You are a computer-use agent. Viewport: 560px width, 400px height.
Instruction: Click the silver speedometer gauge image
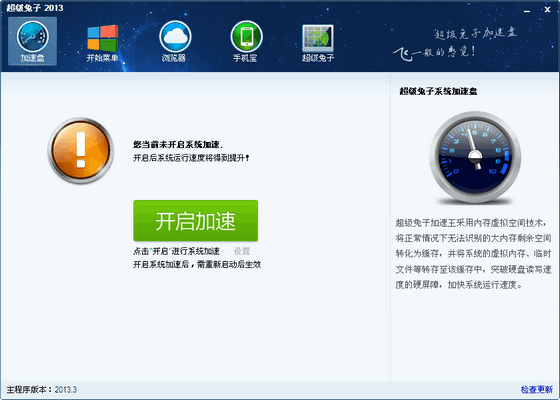(x=475, y=157)
